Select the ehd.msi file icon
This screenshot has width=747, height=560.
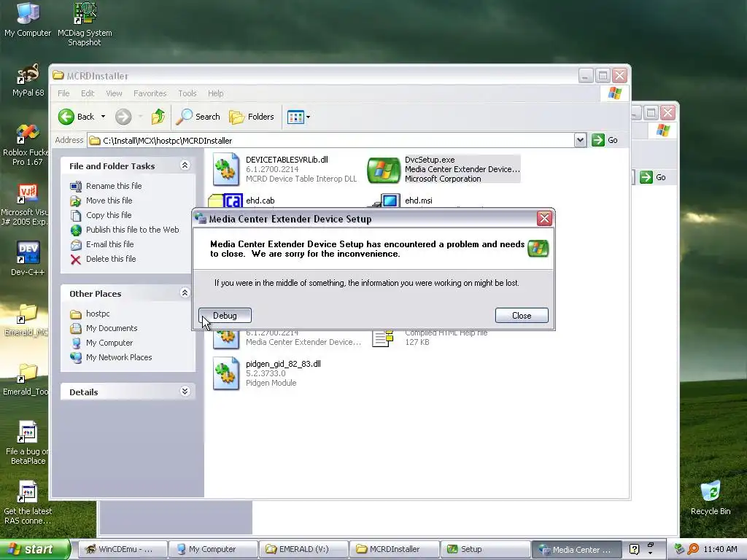tap(387, 201)
